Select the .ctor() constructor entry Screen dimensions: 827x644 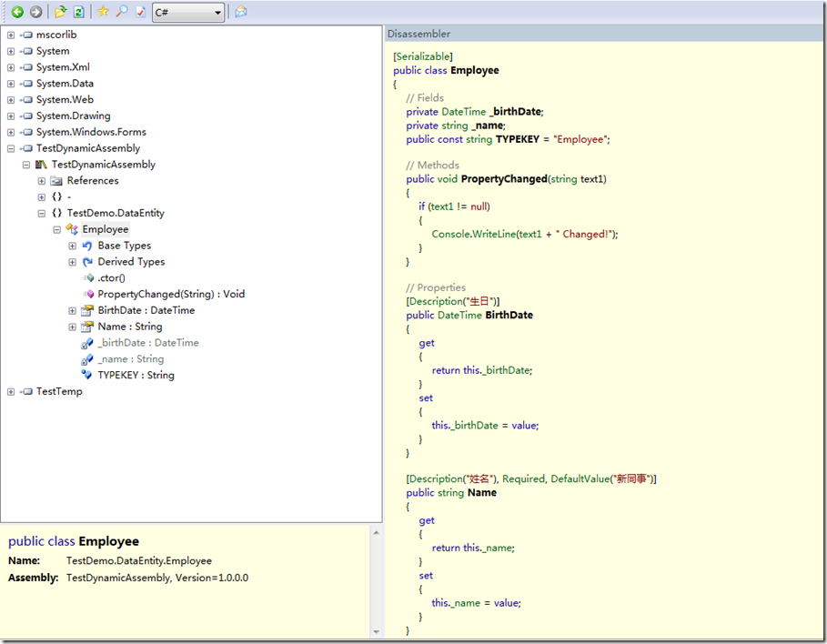pos(111,278)
